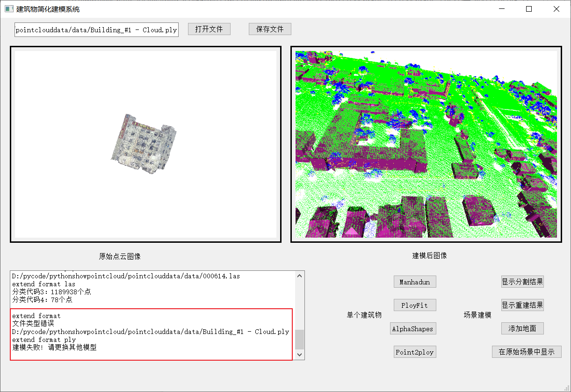The image size is (571, 392).
Task: Click the 保存文件 button
Action: [270, 29]
